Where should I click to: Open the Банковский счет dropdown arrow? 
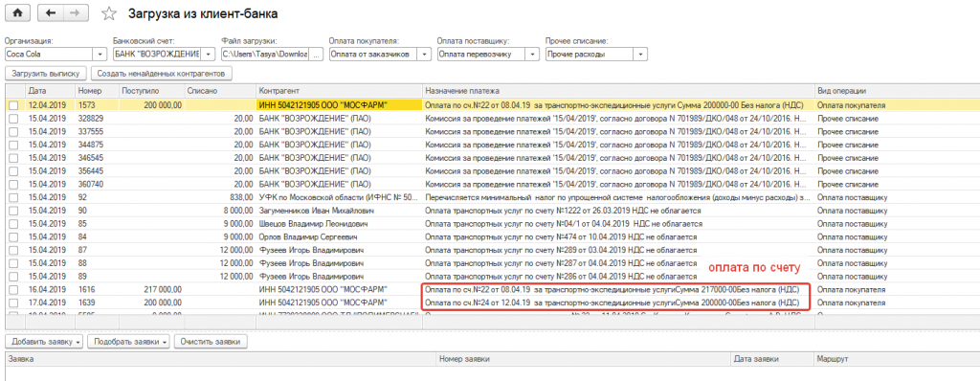208,55
